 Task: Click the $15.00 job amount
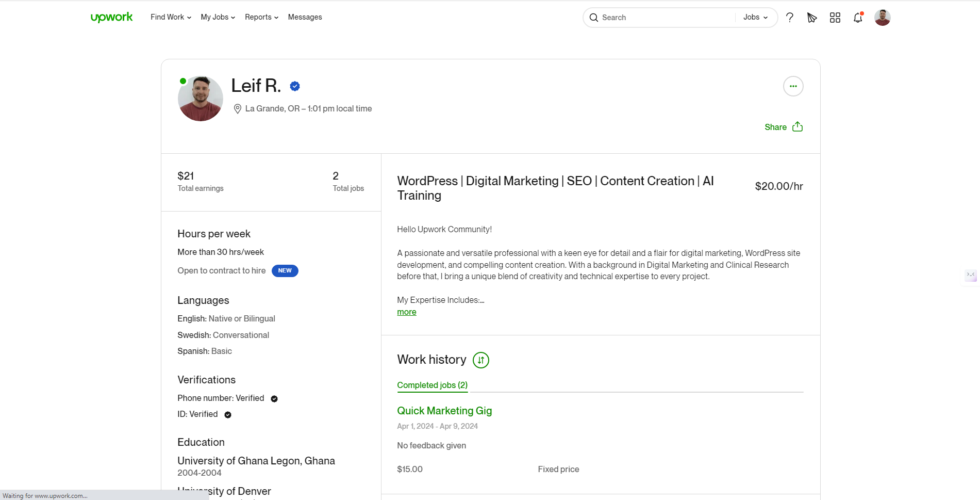tap(410, 470)
